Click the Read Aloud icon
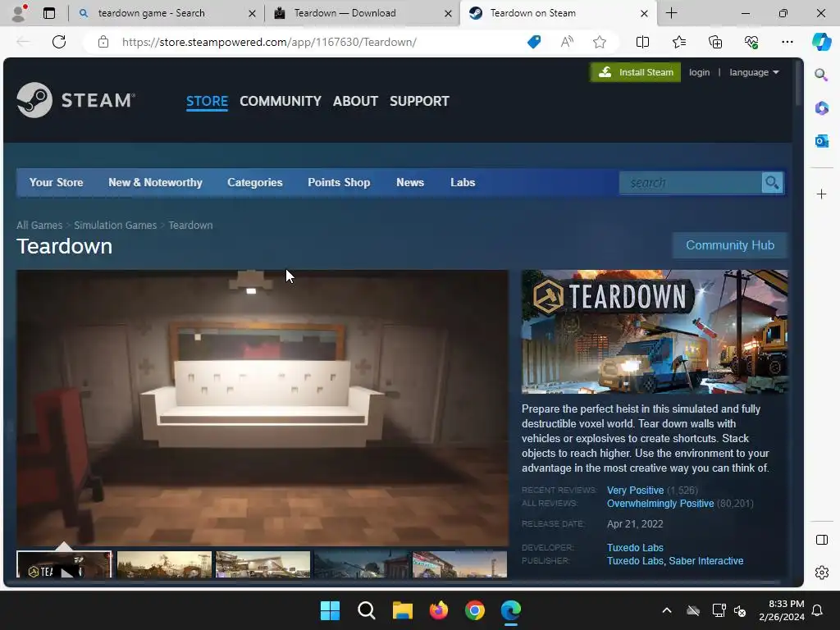Viewport: 840px width, 630px height. pos(567,42)
